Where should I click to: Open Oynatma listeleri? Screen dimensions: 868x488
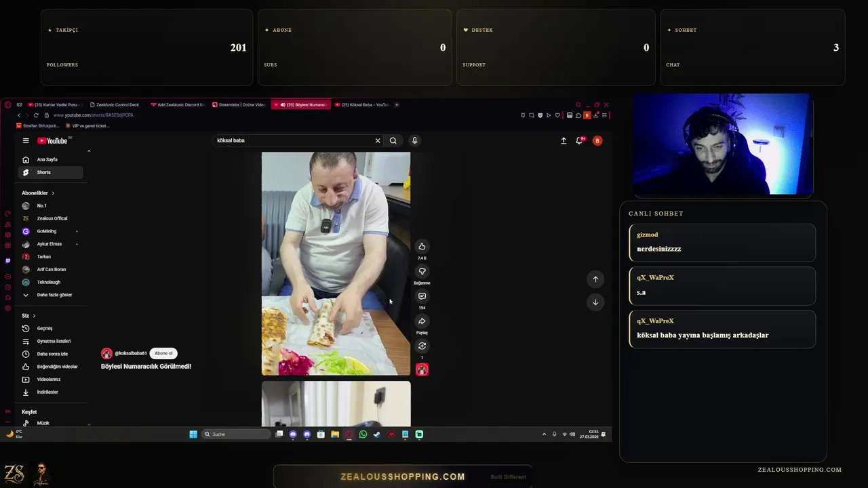click(x=51, y=341)
